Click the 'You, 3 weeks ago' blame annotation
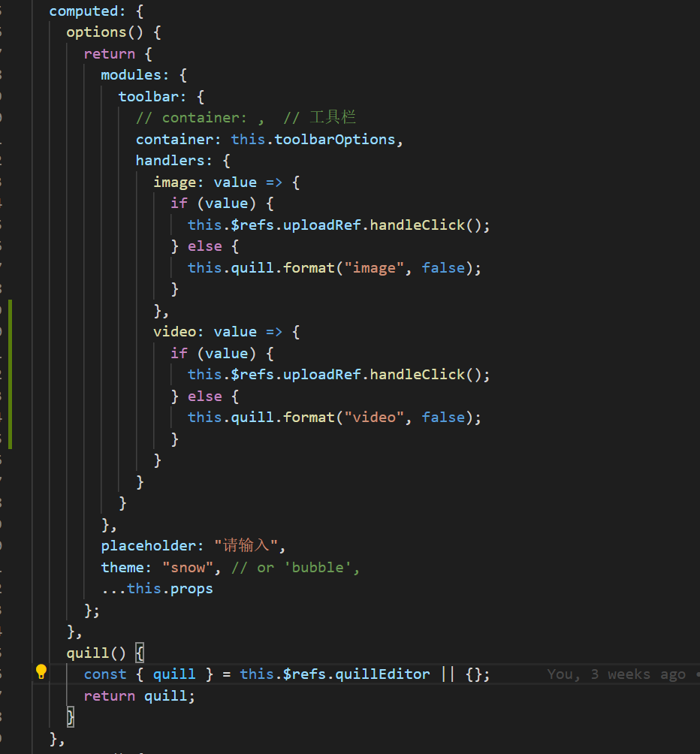 click(617, 674)
